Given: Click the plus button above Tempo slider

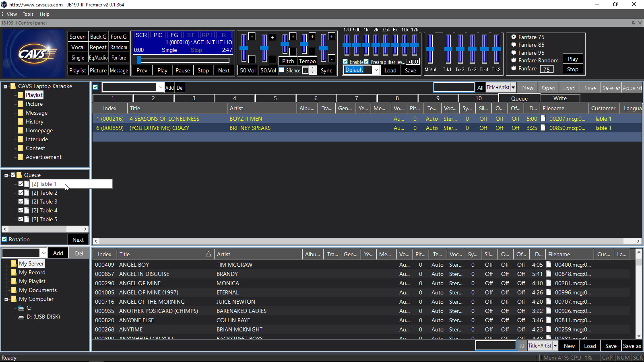Looking at the screenshot, I should [312, 37].
